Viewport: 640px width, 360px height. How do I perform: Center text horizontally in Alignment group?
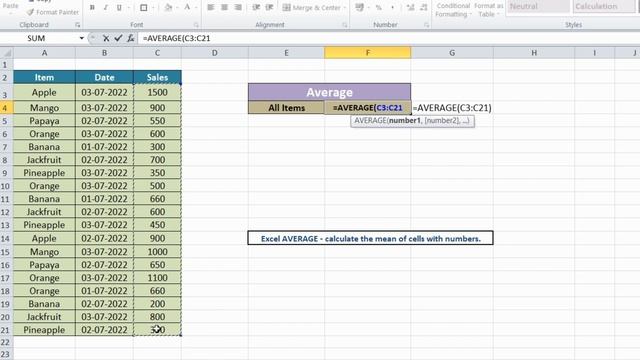coord(224,7)
